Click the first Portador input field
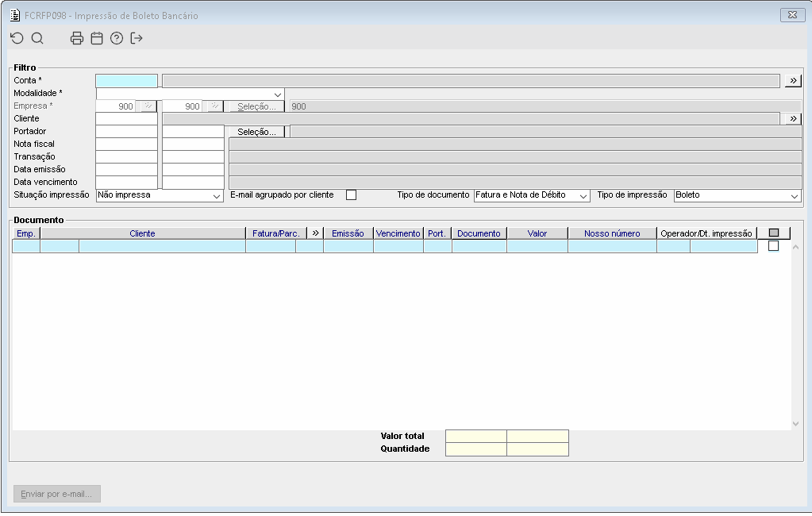This screenshot has height=516, width=812. 126,132
